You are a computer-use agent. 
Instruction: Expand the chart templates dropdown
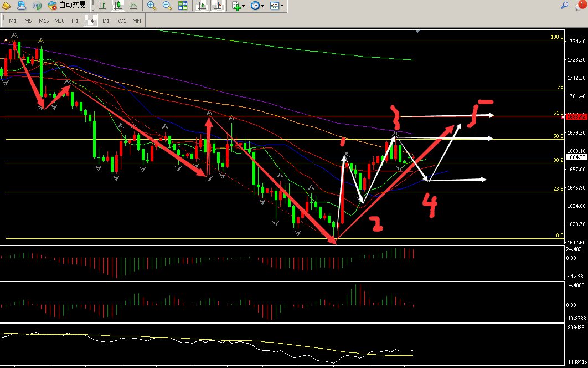pyautogui.click(x=277, y=6)
